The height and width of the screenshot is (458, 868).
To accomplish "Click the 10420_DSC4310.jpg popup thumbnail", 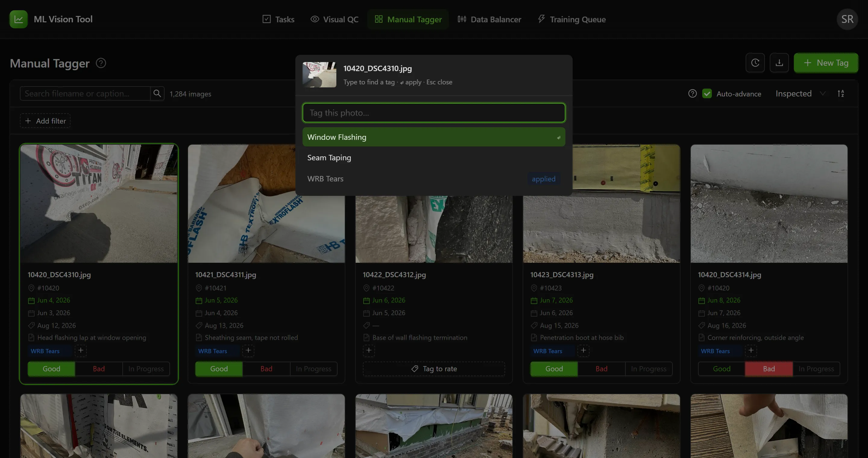I will (x=319, y=74).
